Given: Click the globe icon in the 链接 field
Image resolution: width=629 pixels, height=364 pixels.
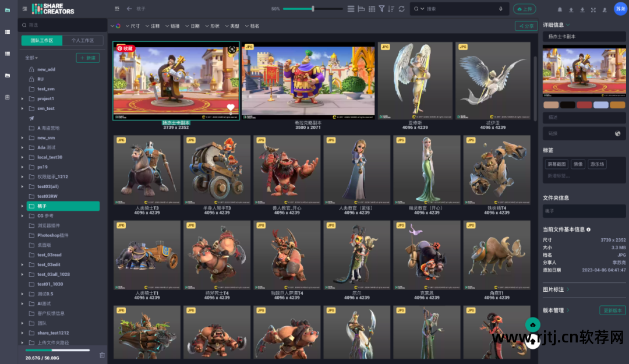Looking at the screenshot, I should (x=617, y=133).
